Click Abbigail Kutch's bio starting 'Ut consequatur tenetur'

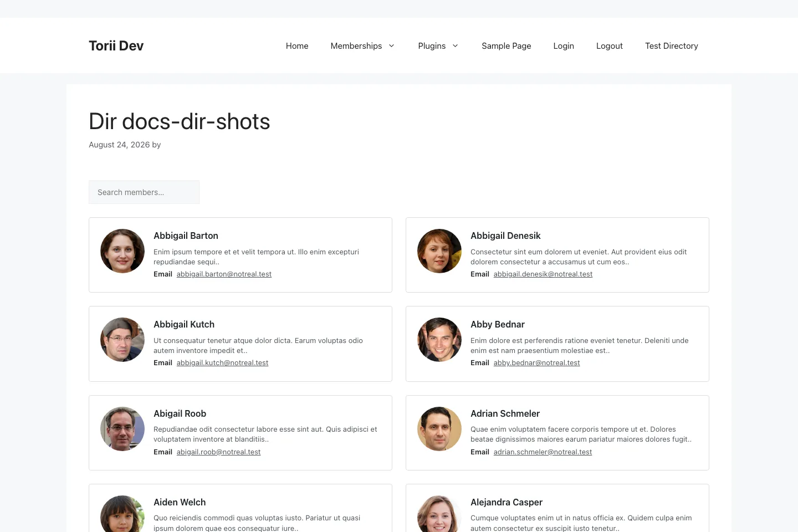[x=258, y=345]
